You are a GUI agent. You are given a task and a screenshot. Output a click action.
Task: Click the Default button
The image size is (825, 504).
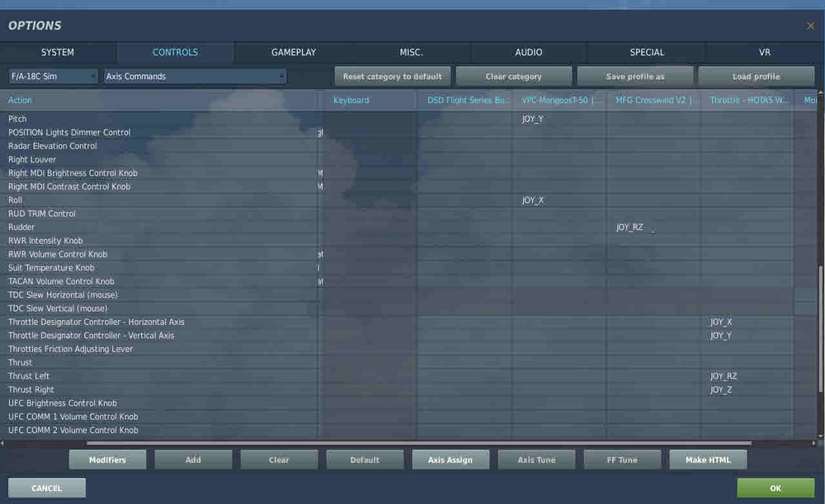[365, 459]
